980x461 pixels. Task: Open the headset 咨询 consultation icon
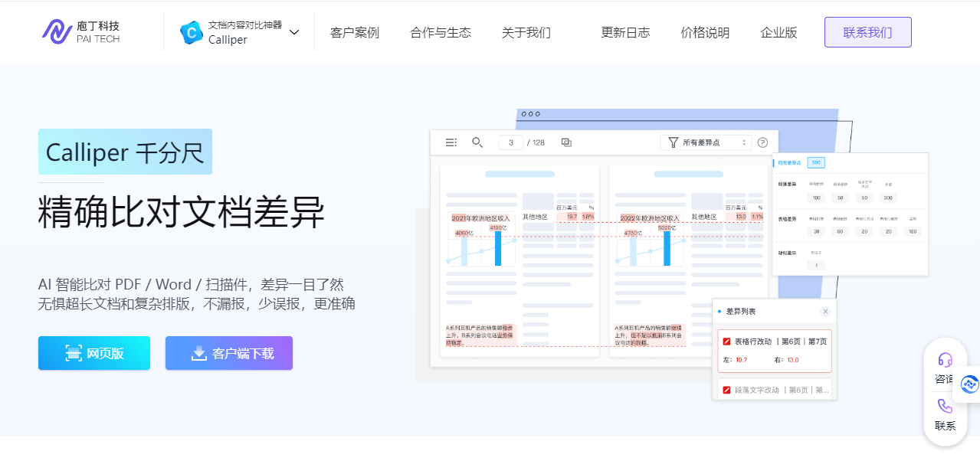pyautogui.click(x=945, y=360)
